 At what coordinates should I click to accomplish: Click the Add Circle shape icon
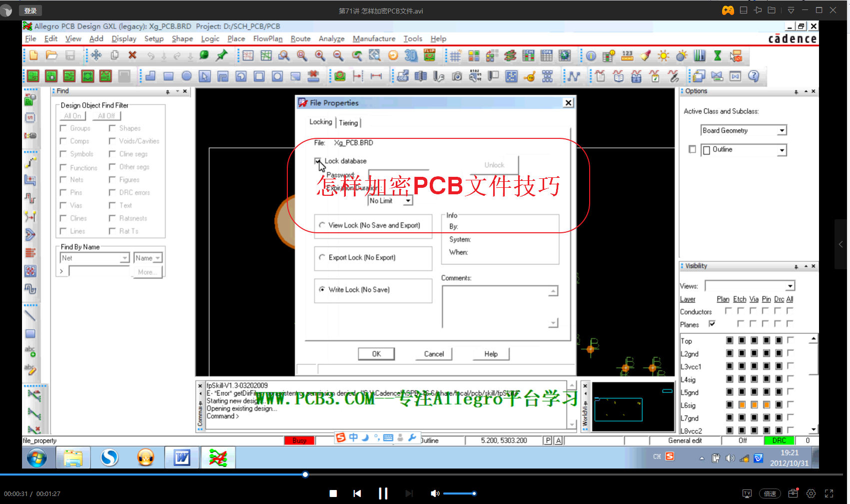(x=186, y=76)
